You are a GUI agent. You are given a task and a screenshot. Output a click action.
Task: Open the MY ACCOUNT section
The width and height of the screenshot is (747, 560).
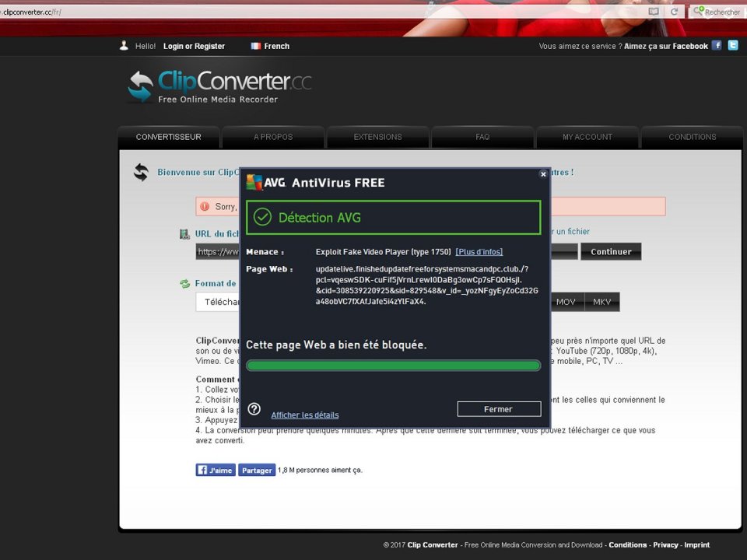pyautogui.click(x=587, y=136)
